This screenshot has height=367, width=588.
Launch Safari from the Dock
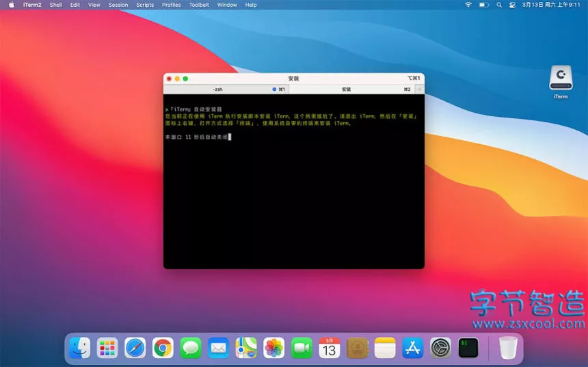click(x=135, y=348)
